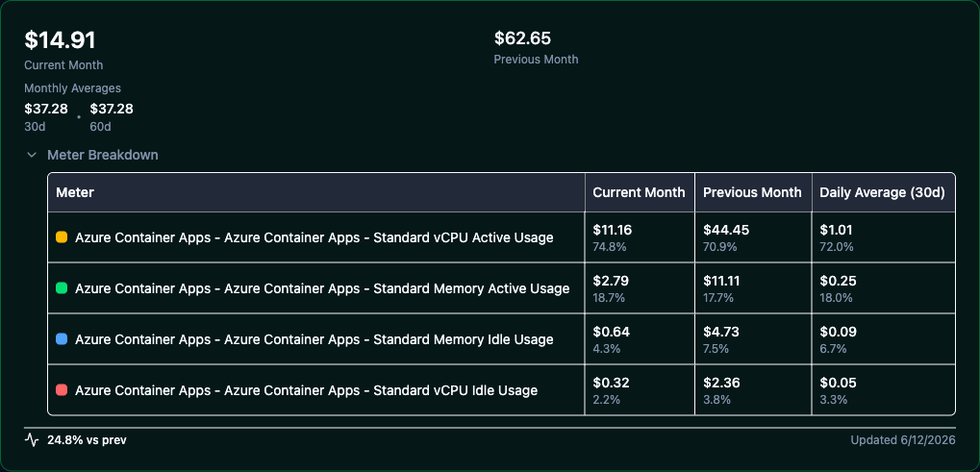The height and width of the screenshot is (472, 980).
Task: Select the Standard vCPU Active Usage row
Action: [501, 237]
